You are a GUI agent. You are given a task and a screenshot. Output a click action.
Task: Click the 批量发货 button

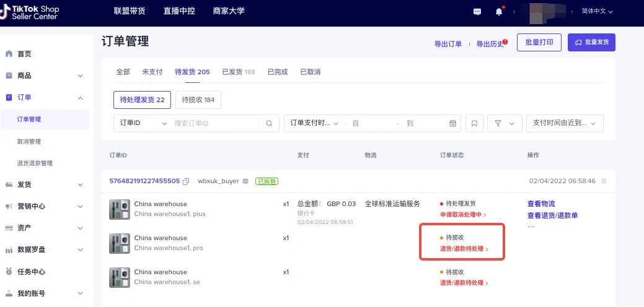tap(591, 42)
